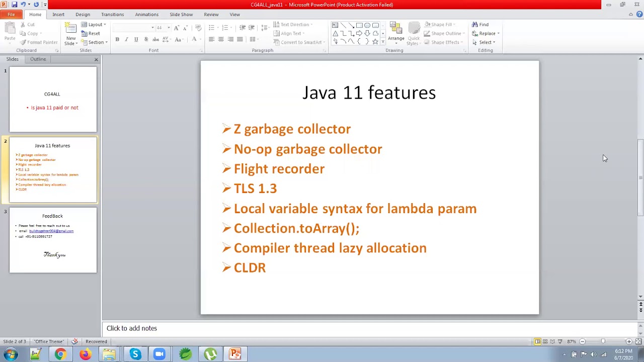Screen dimensions: 644x362
Task: Increase font size with Grow Font
Action: [176, 28]
